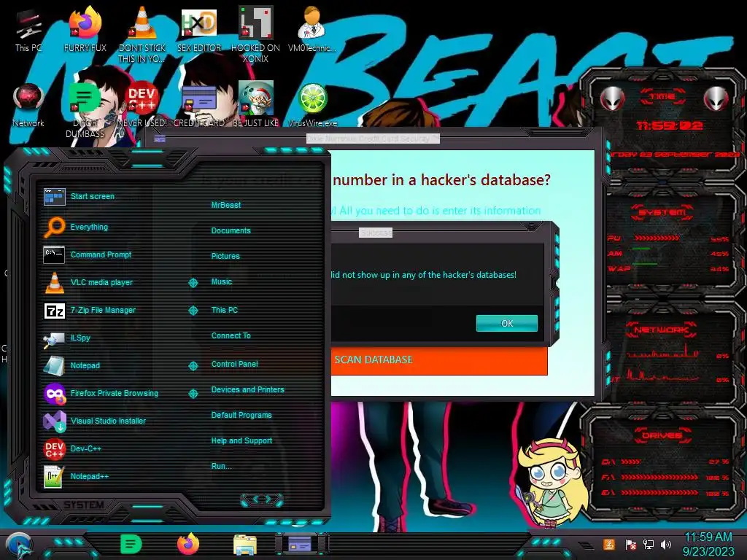Viewport: 747px width, 560px height.
Task: Expand the 7-Zip File Manager jump list arrow
Action: pyautogui.click(x=193, y=311)
